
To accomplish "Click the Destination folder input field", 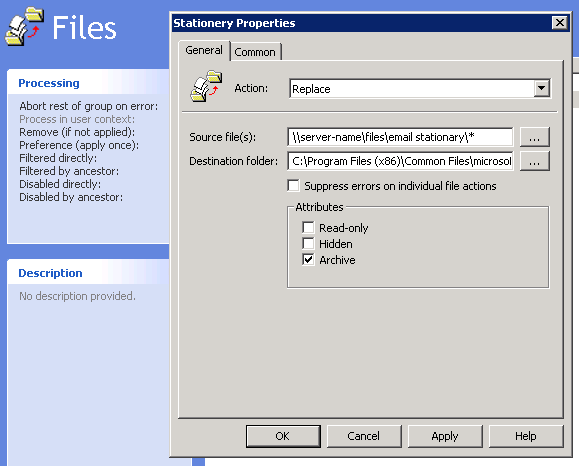I will (400, 161).
